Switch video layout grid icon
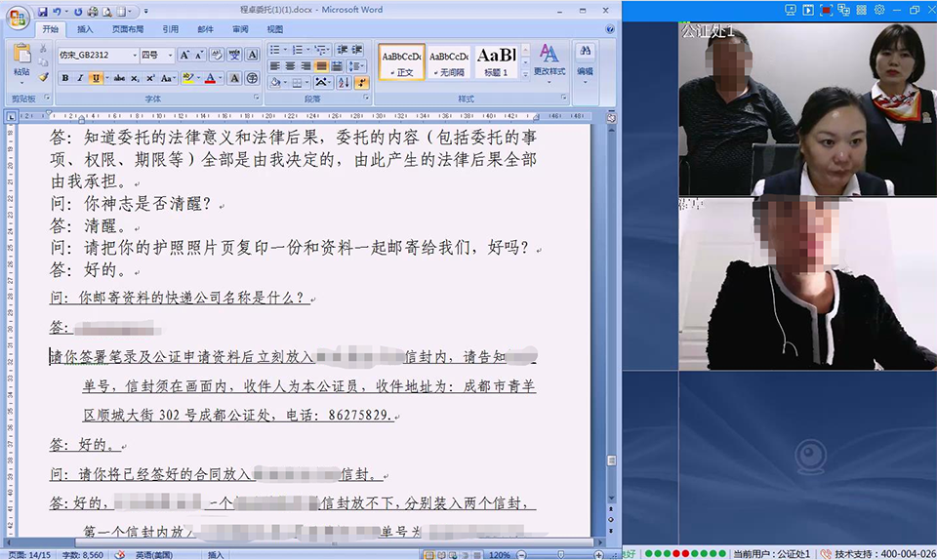Image resolution: width=937 pixels, height=560 pixels. [x=862, y=10]
